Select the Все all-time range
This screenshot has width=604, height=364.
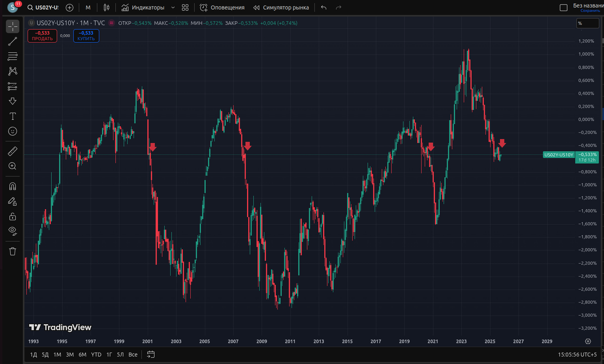coord(133,354)
